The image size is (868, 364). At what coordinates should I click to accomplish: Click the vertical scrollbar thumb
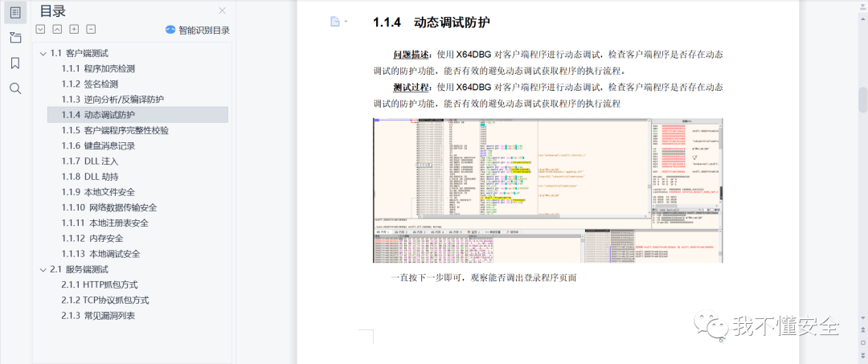[862, 100]
